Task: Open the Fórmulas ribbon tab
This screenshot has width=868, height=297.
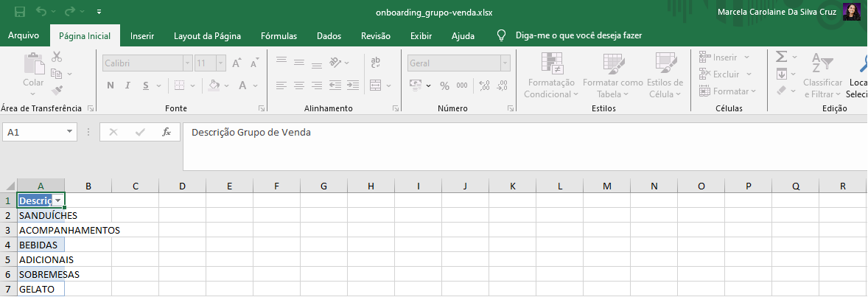Action: coord(279,35)
